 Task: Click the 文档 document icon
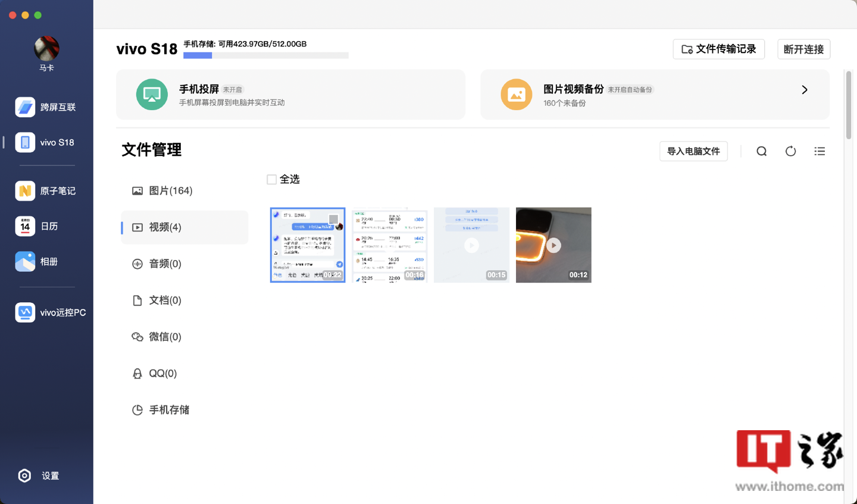(x=137, y=300)
